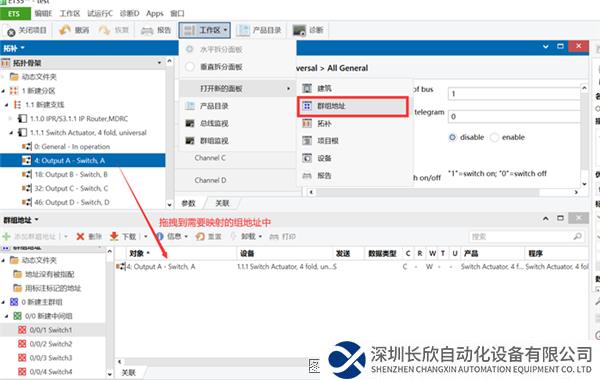Open the Apps menu
600x380 pixels.
[155, 14]
